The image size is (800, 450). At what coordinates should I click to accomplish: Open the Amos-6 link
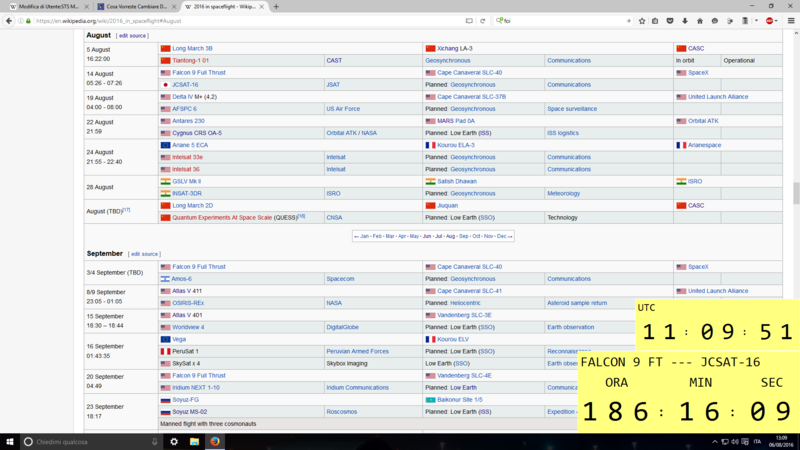[182, 279]
